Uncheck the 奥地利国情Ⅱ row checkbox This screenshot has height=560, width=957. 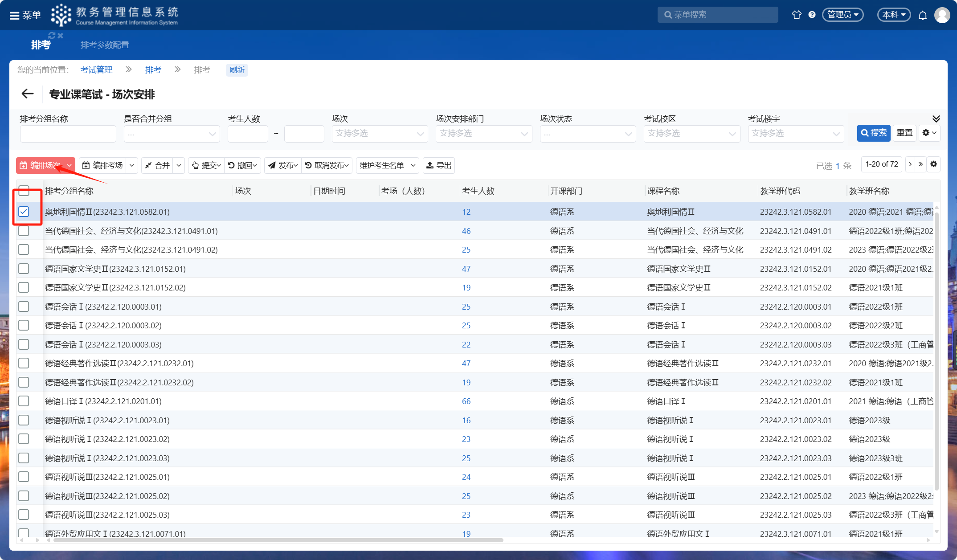(24, 212)
